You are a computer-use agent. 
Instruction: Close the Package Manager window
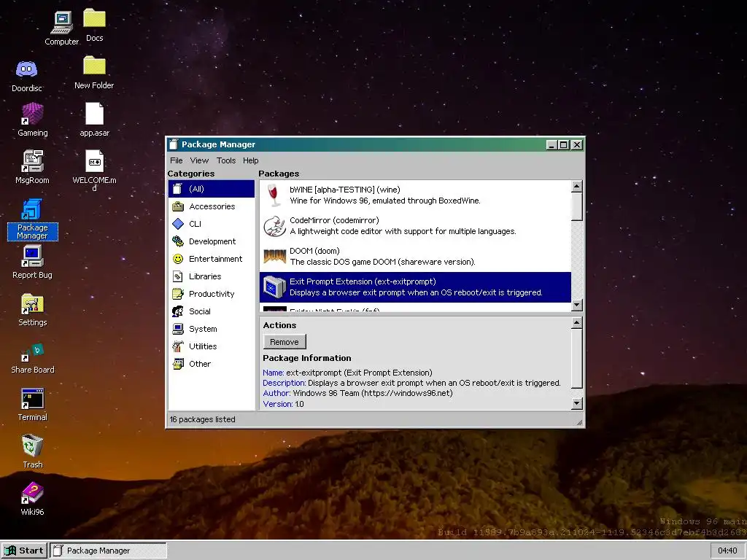pyautogui.click(x=577, y=145)
